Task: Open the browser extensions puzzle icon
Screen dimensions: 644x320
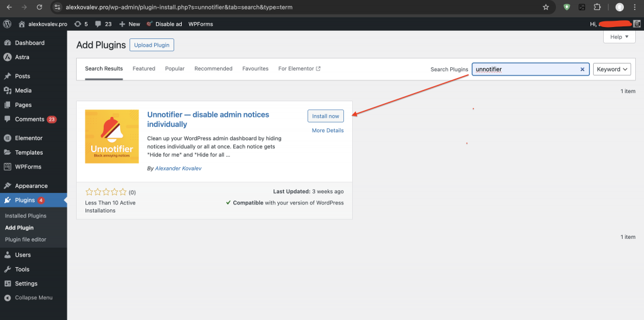Action: click(597, 7)
